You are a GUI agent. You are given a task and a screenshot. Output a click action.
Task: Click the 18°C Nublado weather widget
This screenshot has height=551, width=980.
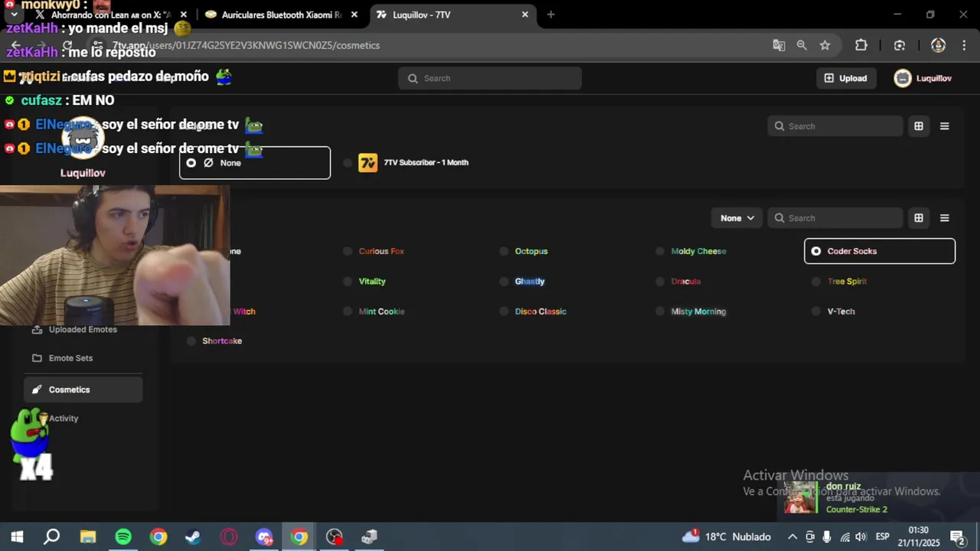coord(727,537)
